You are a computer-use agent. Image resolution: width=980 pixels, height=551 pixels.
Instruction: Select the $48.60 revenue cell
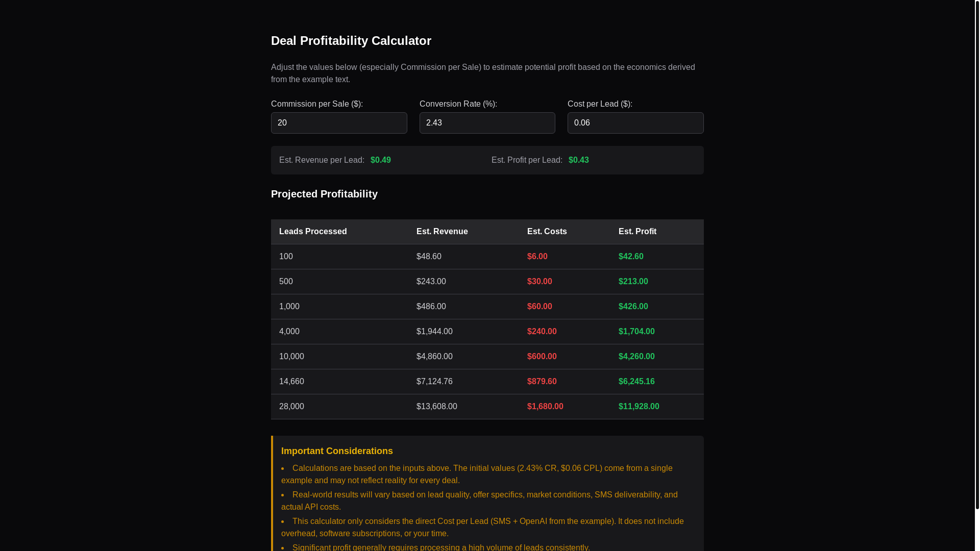[x=463, y=257]
